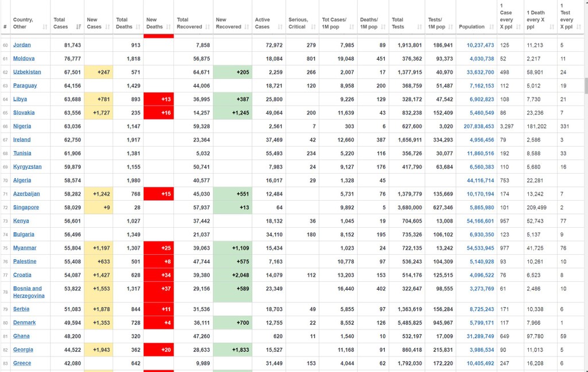The width and height of the screenshot is (588, 372).
Task: Open the Bosnia and Herzegovina link
Action: [x=29, y=292]
